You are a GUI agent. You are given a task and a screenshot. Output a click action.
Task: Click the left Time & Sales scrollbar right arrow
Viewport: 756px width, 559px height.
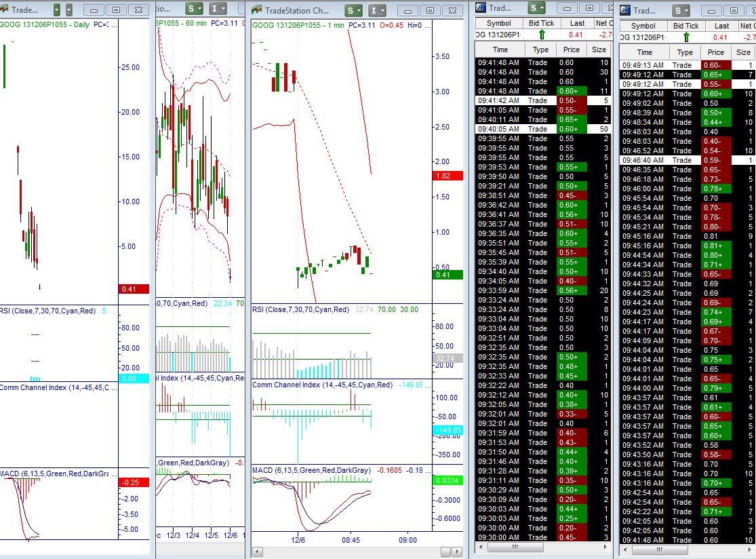coord(605,547)
